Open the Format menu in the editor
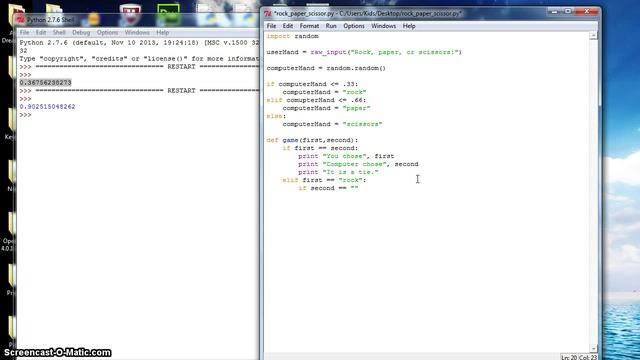Viewport: 640px width, 360px height. [309, 26]
